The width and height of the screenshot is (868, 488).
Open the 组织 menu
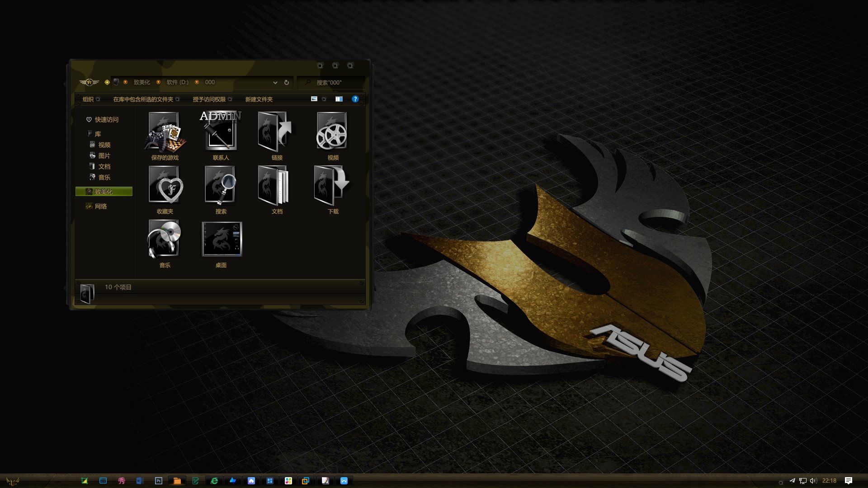tap(91, 99)
